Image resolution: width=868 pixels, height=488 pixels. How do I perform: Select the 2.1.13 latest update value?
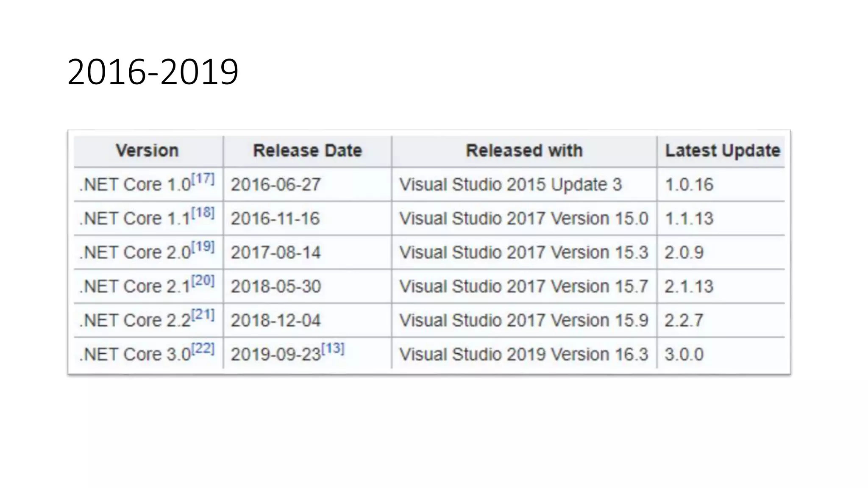(x=689, y=287)
